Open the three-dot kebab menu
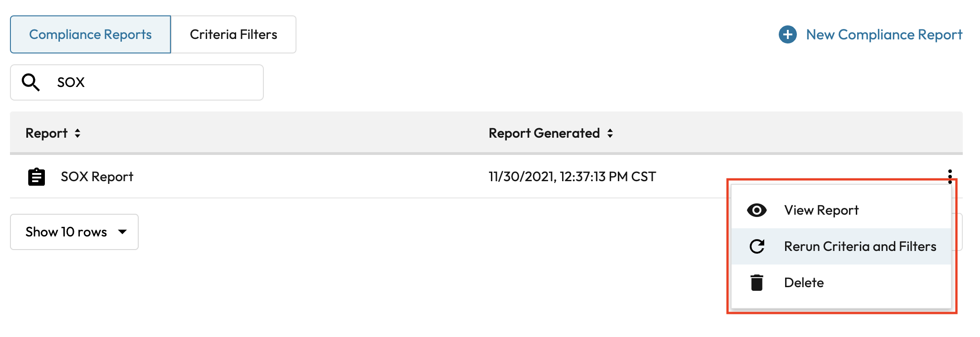The image size is (980, 337). [950, 176]
